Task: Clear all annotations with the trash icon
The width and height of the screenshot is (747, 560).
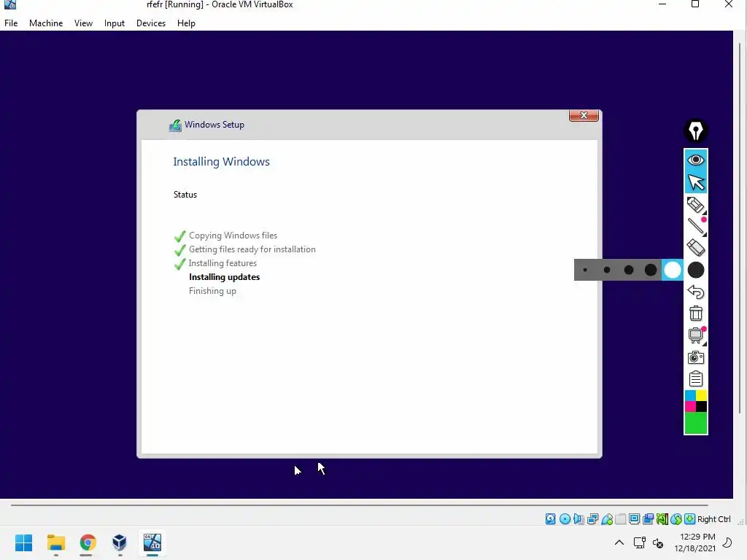Action: [695, 314]
